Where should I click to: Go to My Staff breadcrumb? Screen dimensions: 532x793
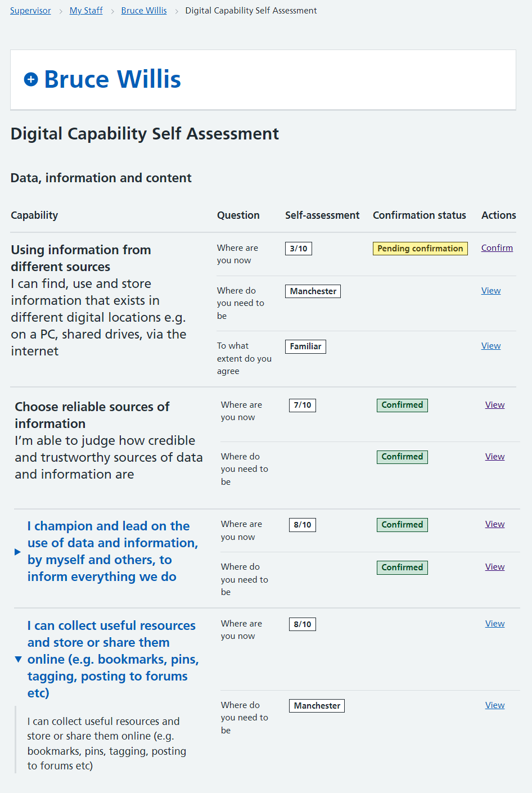[86, 11]
